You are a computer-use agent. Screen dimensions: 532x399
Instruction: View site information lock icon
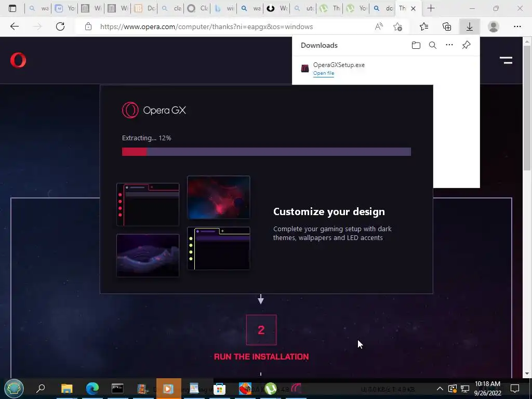point(88,26)
